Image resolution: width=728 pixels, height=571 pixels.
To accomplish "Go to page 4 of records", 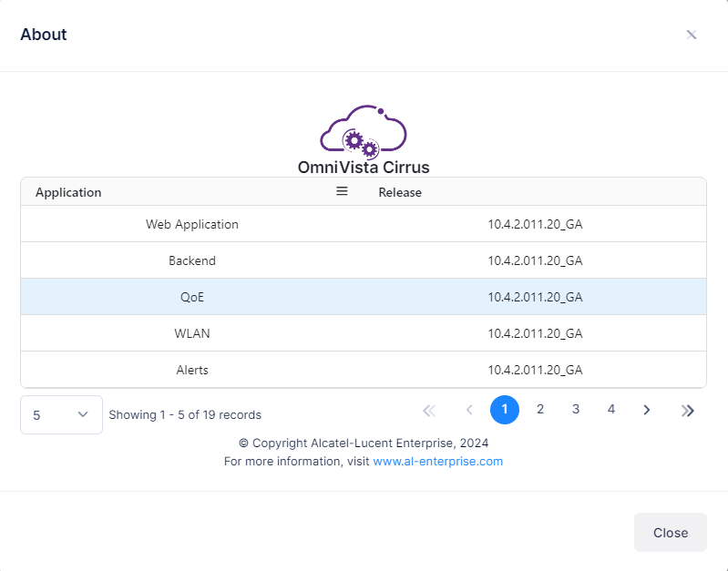I will [611, 410].
